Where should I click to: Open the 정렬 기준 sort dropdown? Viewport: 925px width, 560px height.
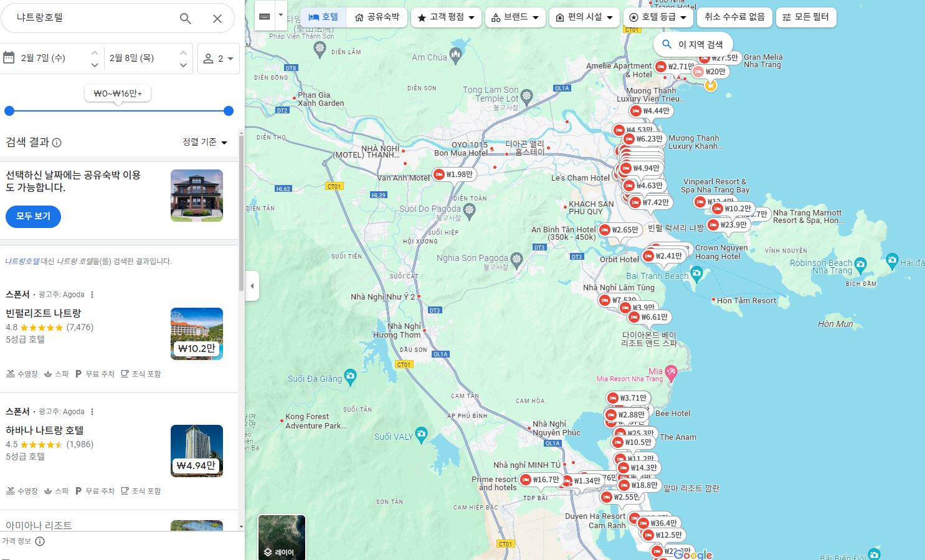pyautogui.click(x=205, y=142)
